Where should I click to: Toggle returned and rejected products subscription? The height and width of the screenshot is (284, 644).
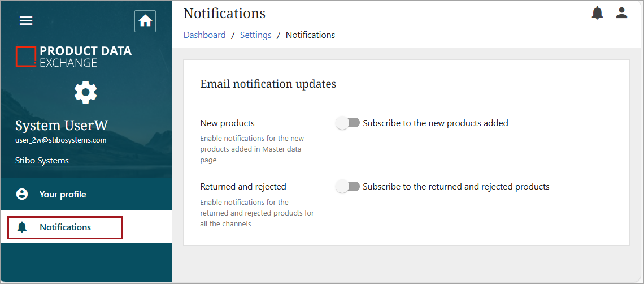point(347,186)
